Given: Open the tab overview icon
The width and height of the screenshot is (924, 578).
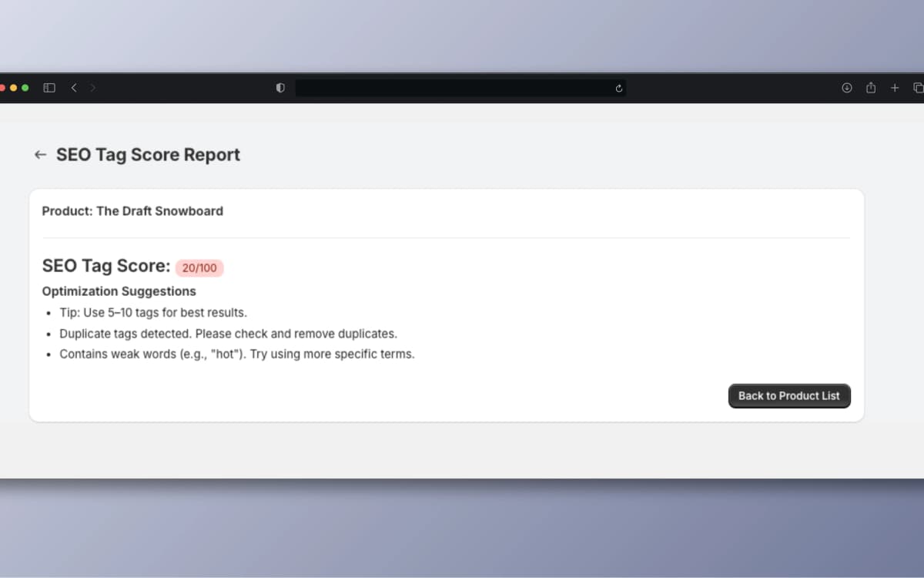Looking at the screenshot, I should coord(918,87).
